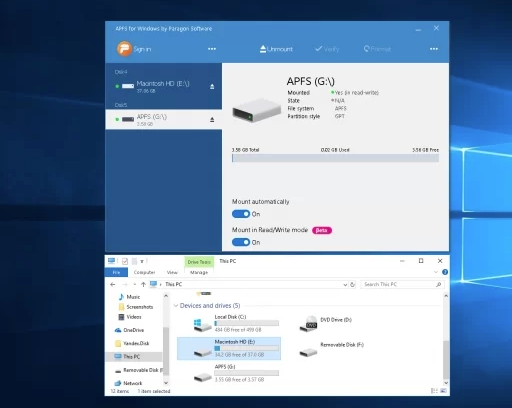This screenshot has height=408, width=512.
Task: Open the three-dots menu right of Format
Action: [434, 49]
